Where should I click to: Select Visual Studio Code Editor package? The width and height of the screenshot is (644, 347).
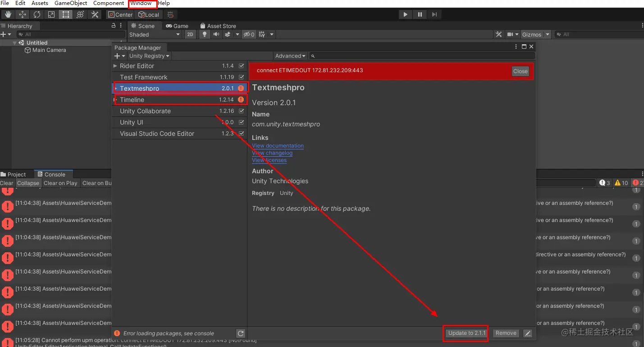click(179, 134)
